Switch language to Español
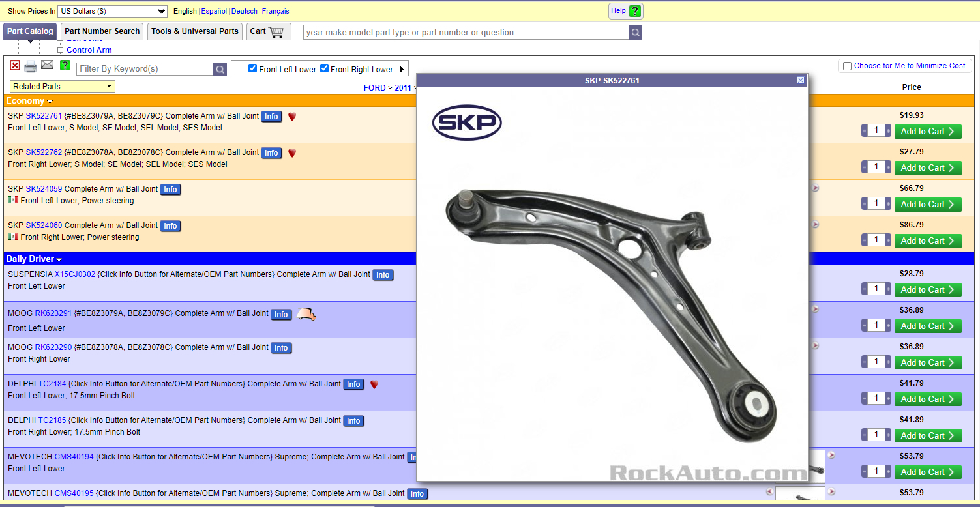The image size is (980, 507). (x=214, y=11)
